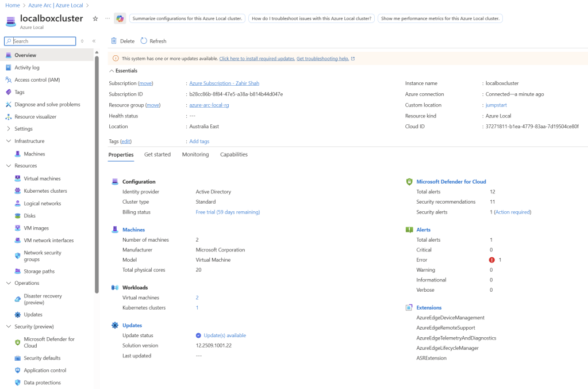This screenshot has width=588, height=389.
Task: Collapse the Essentials section
Action: tap(112, 71)
